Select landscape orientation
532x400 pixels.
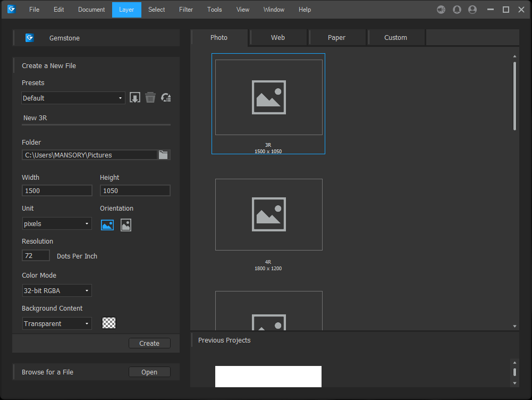click(107, 225)
